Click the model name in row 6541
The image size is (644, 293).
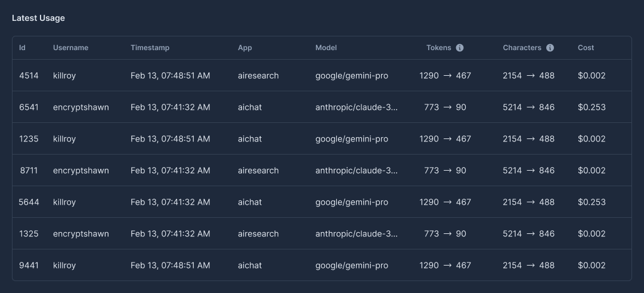click(x=356, y=107)
